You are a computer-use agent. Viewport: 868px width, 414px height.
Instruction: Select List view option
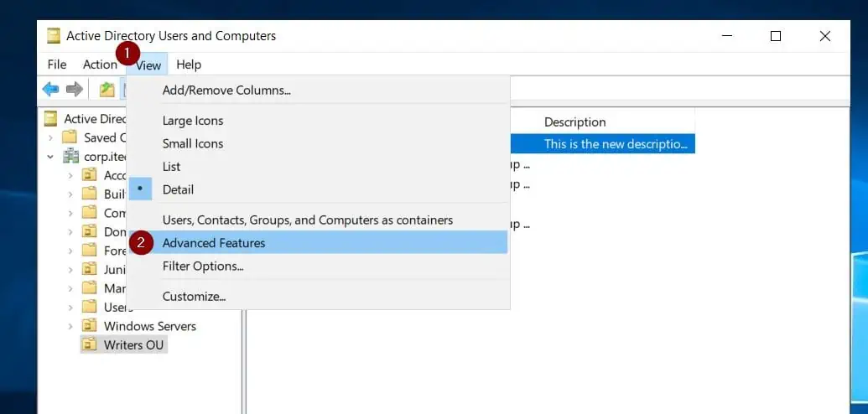tap(318, 167)
